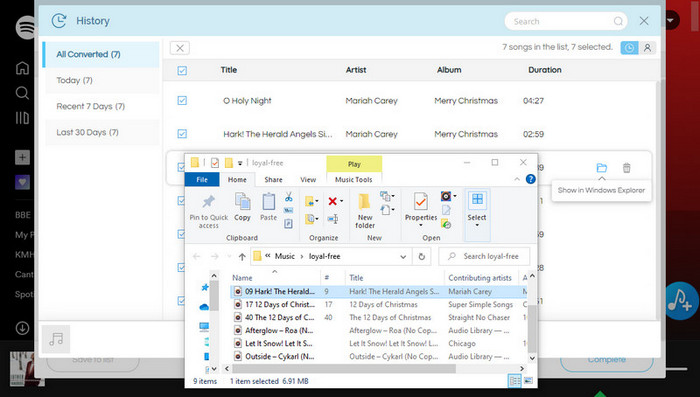The width and height of the screenshot is (700, 397).
Task: Click the blue add music floating button
Action: [x=680, y=301]
